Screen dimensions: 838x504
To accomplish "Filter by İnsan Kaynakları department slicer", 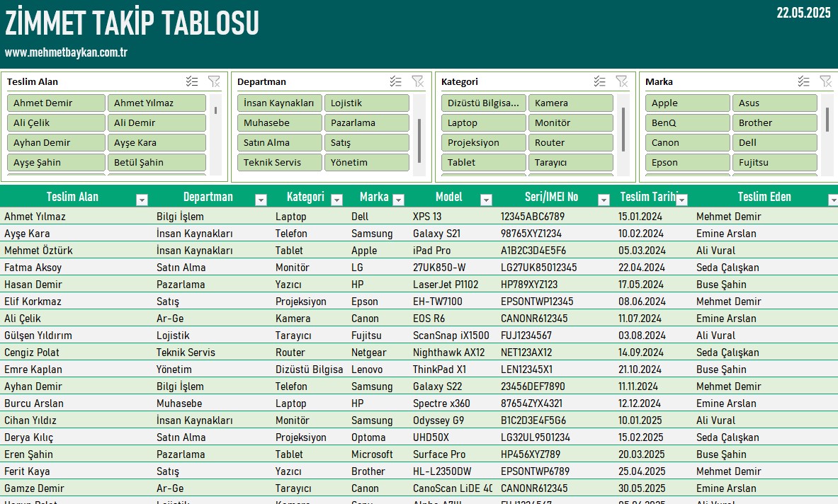I will tap(280, 103).
